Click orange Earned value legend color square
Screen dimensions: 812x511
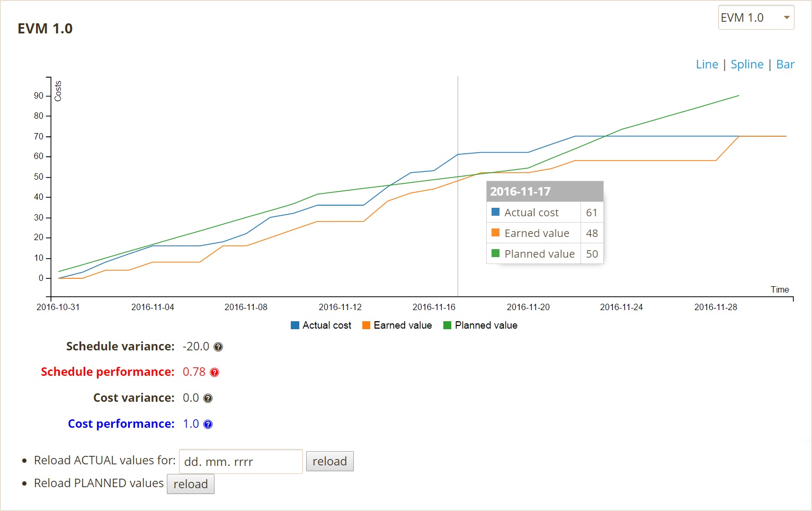pos(366,325)
